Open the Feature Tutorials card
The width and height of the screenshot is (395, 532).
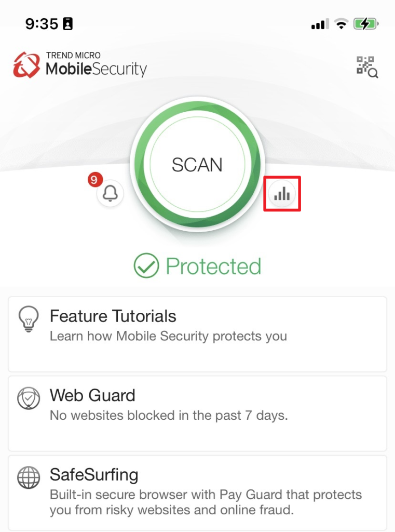[197, 334]
